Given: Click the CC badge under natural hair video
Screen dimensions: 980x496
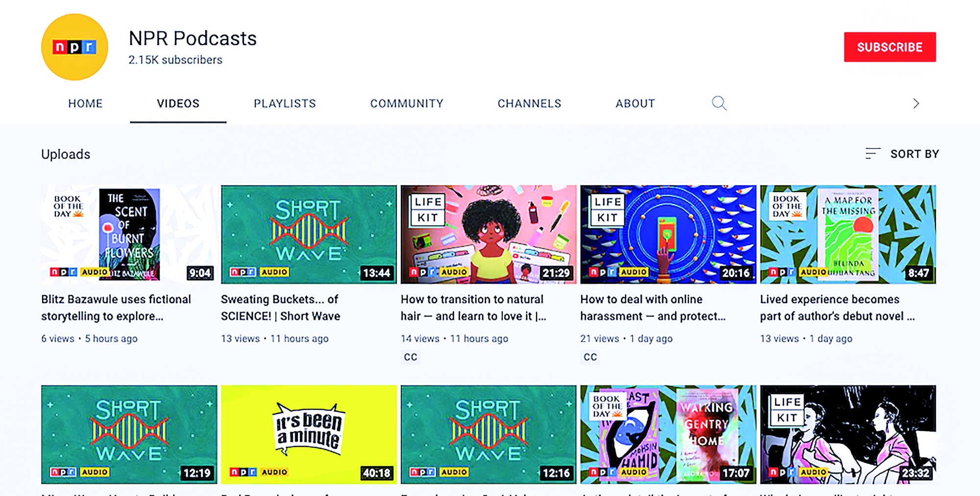Looking at the screenshot, I should pyautogui.click(x=411, y=357).
